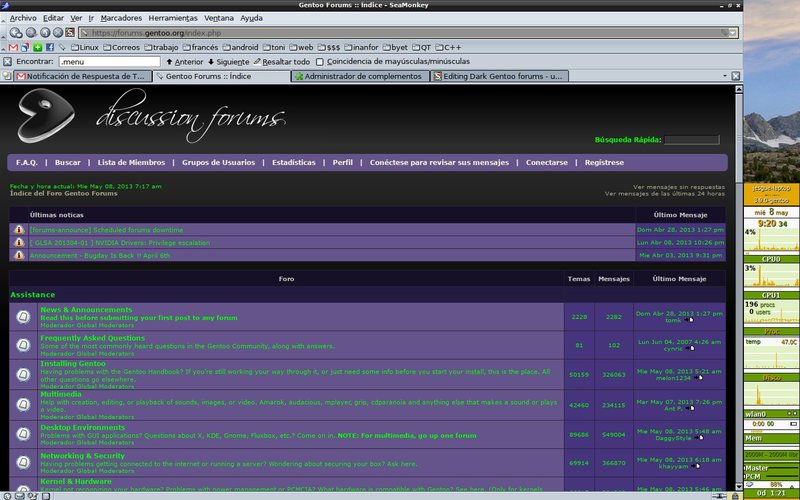The image size is (800, 500).
Task: Click the Multimedia forum status icon
Action: coord(23,405)
